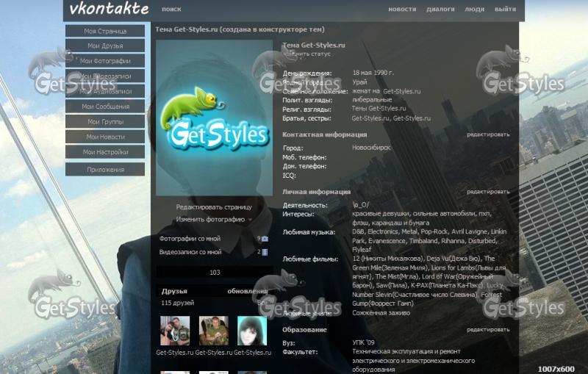The height and width of the screenshot is (374, 588).
Task: Expand the 'Изменить фотографию' dropdown arrow
Action: [250, 220]
